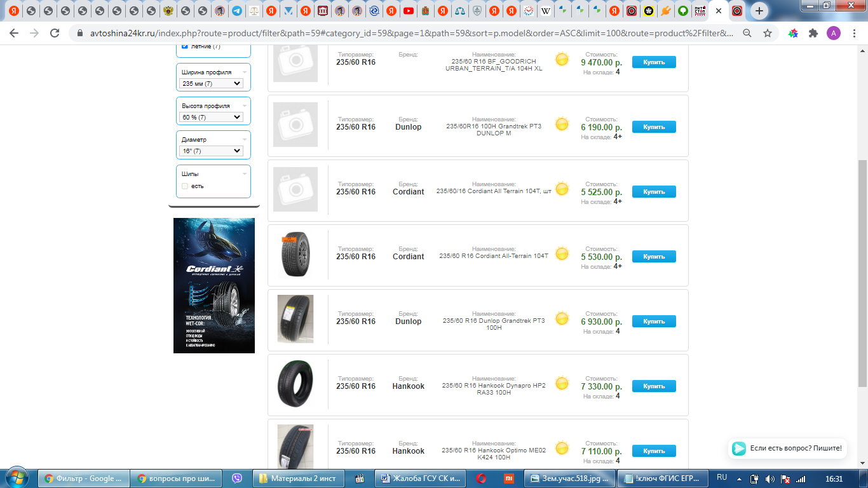Click Купить for Dunlop at 6 190.00 р.
Screen dimensions: 868x488
pyautogui.click(x=654, y=127)
